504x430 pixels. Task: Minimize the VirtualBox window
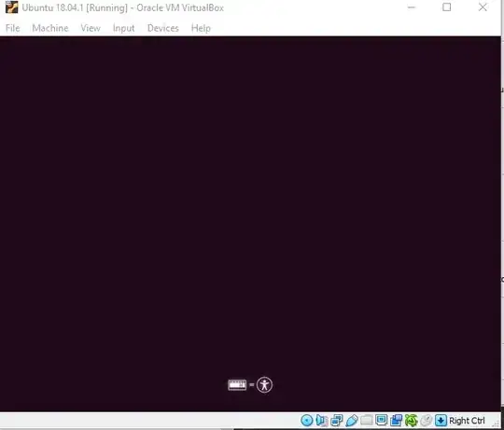coord(412,7)
